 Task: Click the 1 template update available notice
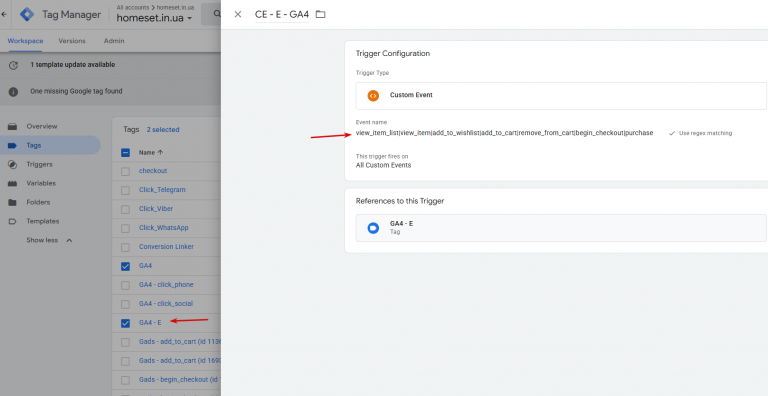[x=72, y=65]
